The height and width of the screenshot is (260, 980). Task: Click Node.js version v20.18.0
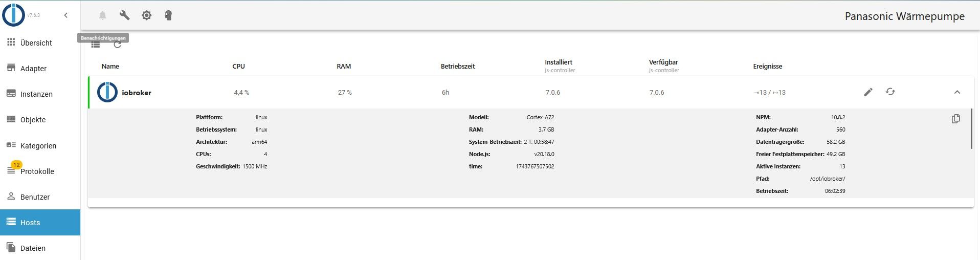click(x=544, y=154)
